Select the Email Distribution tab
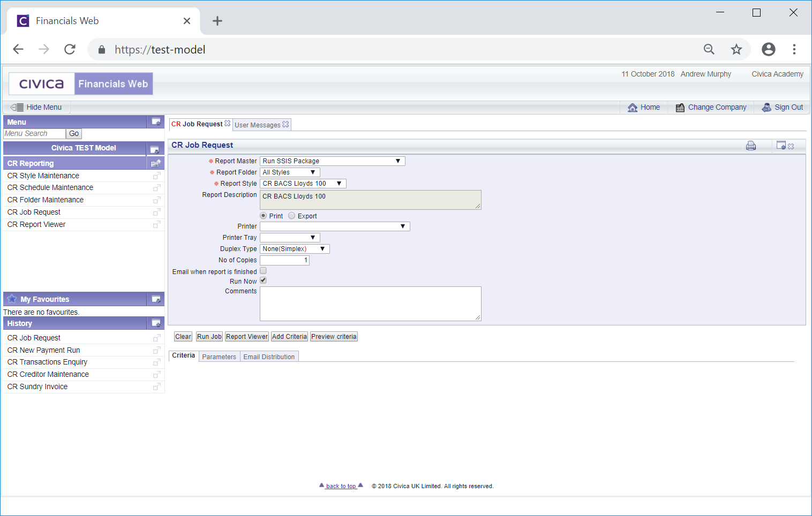 (x=269, y=356)
